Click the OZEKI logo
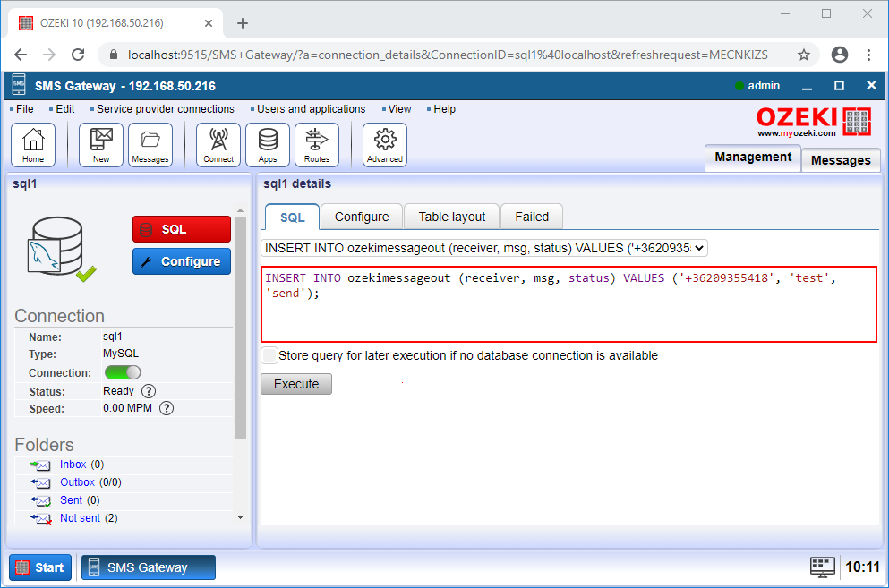The image size is (889, 588). [814, 121]
